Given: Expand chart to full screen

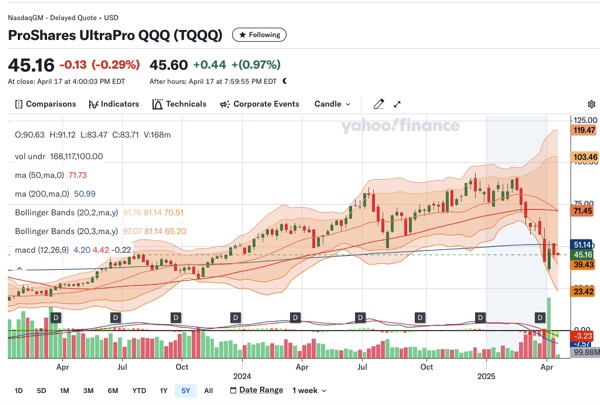Looking at the screenshot, I should coord(397,104).
